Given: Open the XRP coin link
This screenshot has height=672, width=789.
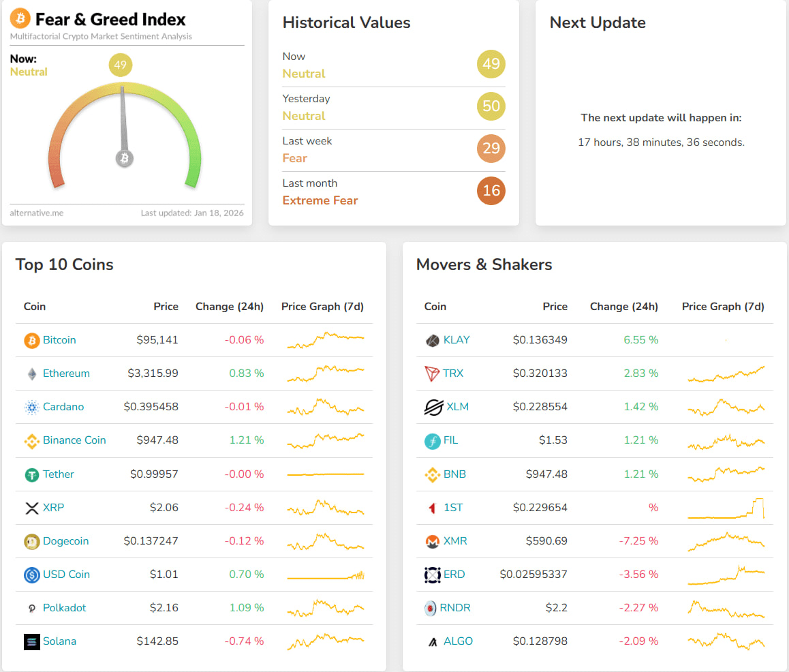Looking at the screenshot, I should (53, 507).
